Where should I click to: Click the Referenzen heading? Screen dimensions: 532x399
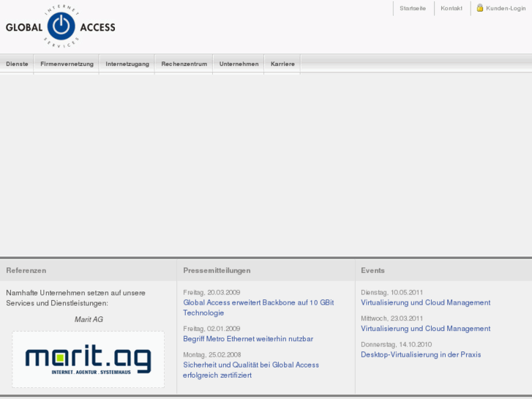click(x=26, y=271)
